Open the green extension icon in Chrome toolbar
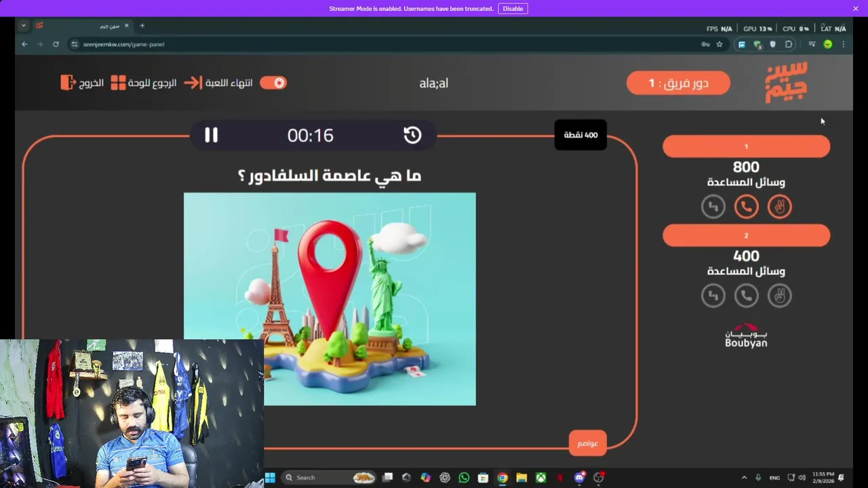Viewport: 868px width, 488px height. click(757, 44)
